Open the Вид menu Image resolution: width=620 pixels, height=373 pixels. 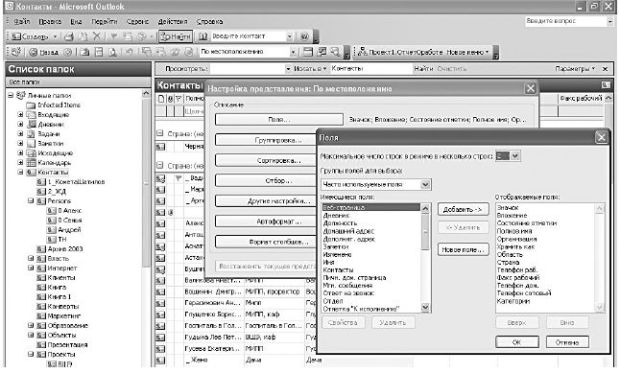[x=76, y=21]
